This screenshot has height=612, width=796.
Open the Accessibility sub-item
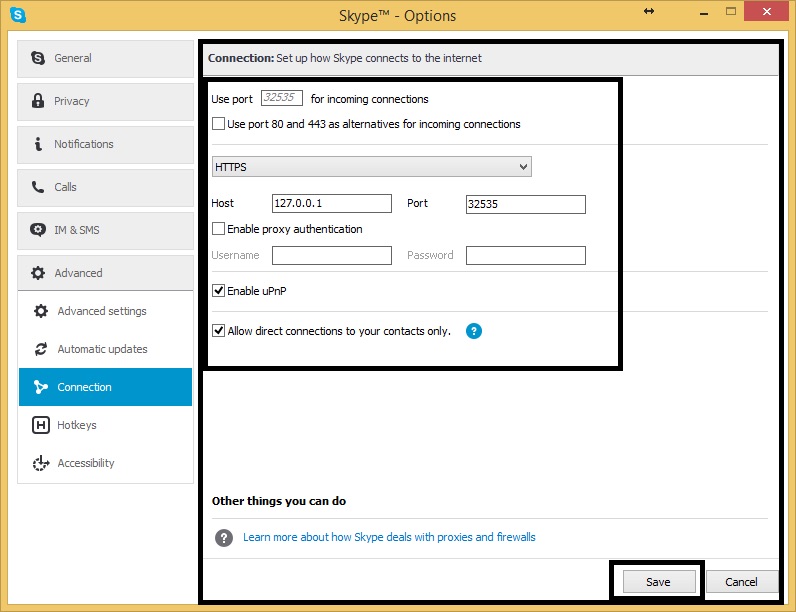106,463
